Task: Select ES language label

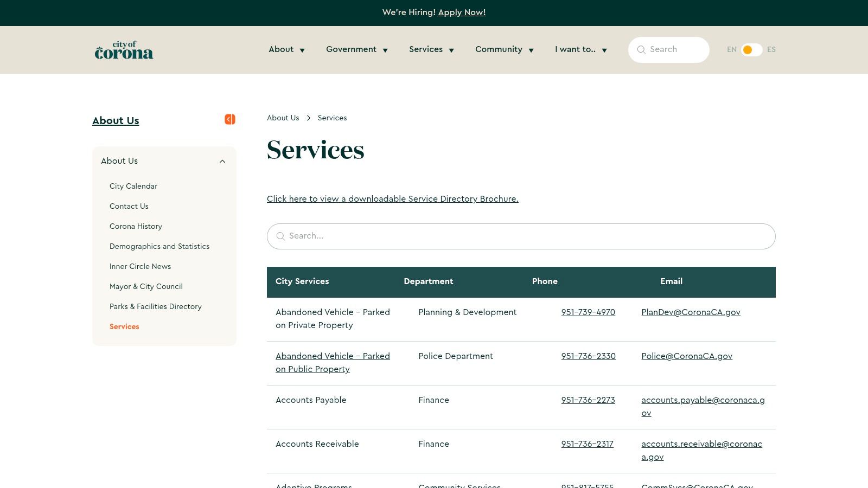Action: pos(771,49)
